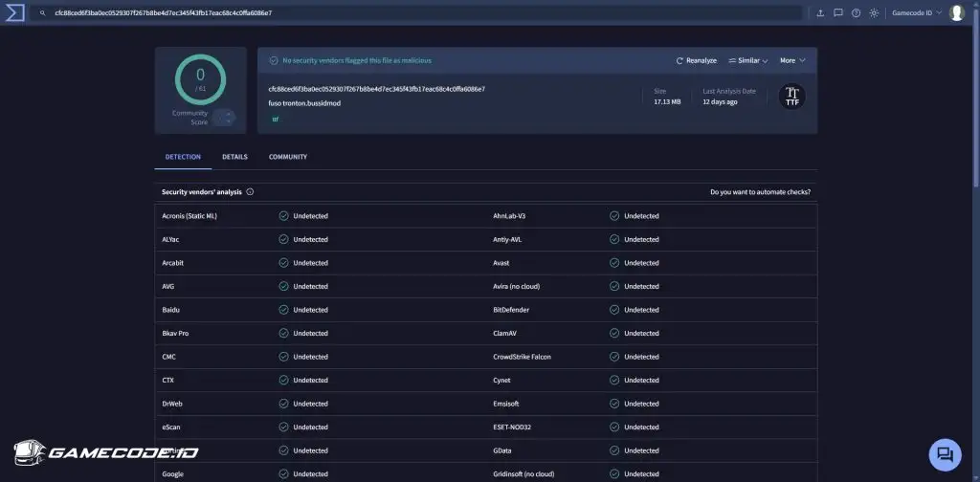980x482 pixels.
Task: Open the help question mark icon
Action: 856,13
